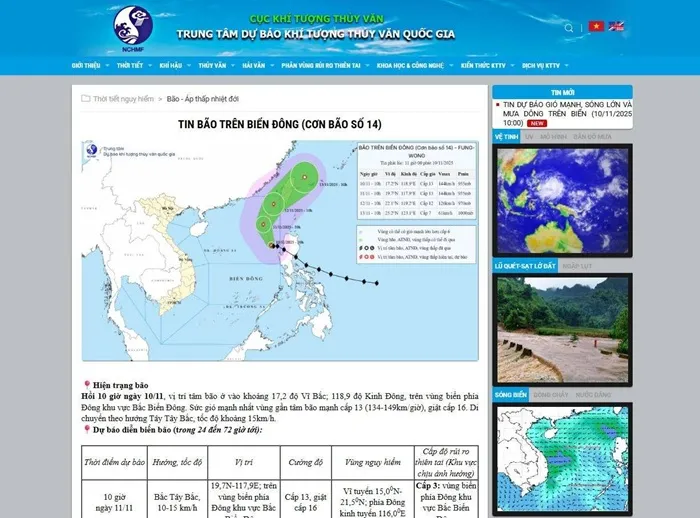Click the heading Hiện trạng bão
This screenshot has height=518, width=700.
point(121,385)
